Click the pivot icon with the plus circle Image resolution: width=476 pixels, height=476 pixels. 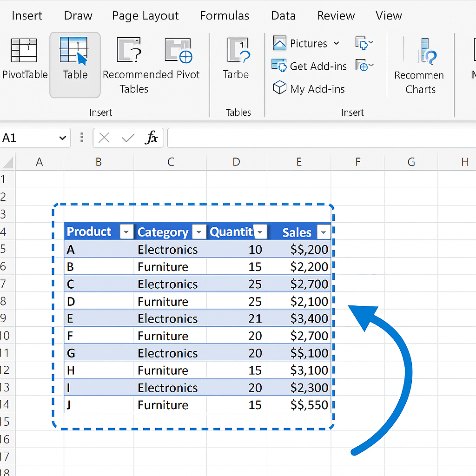coord(178,50)
